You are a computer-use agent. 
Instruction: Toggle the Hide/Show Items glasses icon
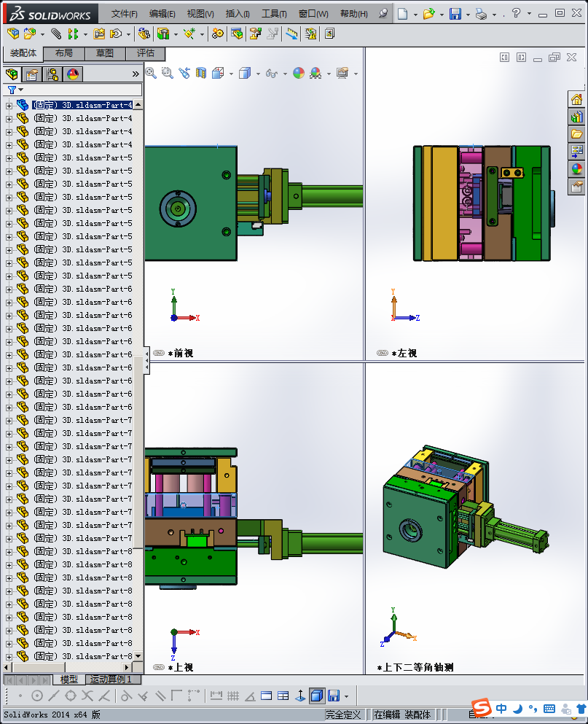[271, 73]
